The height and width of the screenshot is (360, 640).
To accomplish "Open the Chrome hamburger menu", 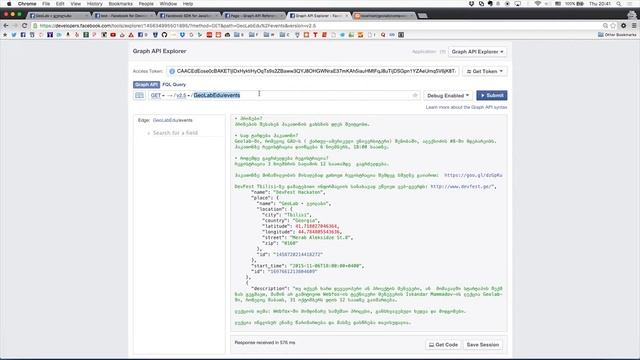I will coord(634,25).
